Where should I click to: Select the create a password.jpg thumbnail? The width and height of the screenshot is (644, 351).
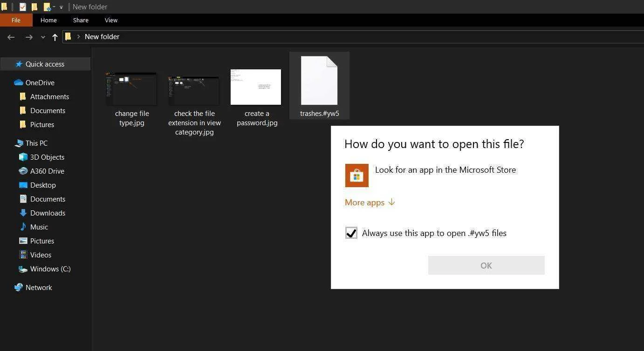tap(256, 87)
